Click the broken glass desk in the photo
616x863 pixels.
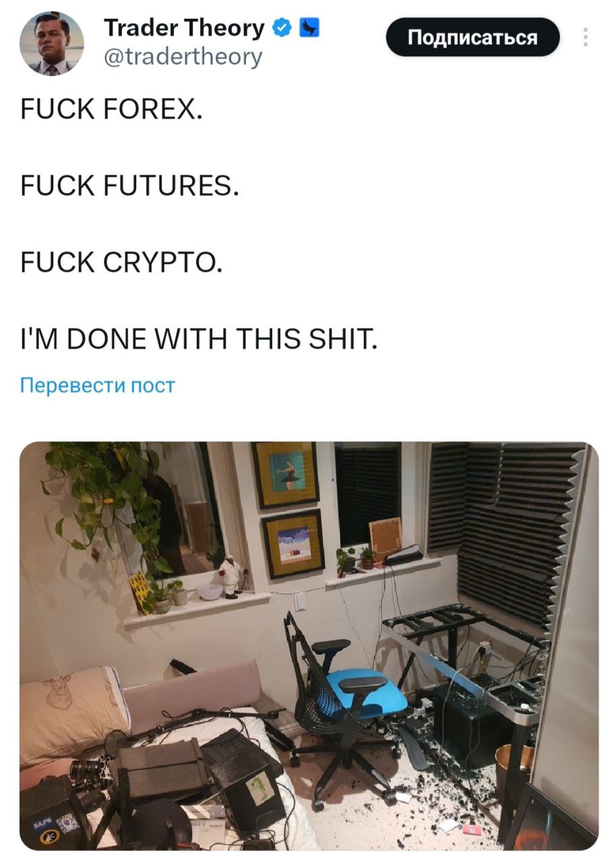(465, 647)
